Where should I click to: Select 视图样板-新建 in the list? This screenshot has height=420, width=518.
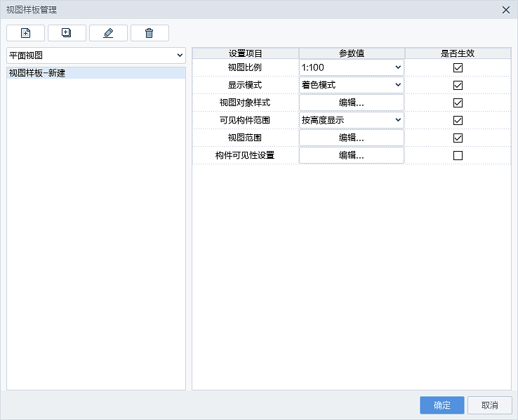(96, 73)
